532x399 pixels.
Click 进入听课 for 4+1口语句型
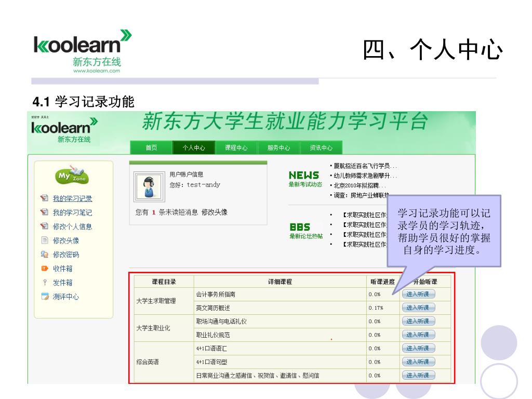[418, 362]
